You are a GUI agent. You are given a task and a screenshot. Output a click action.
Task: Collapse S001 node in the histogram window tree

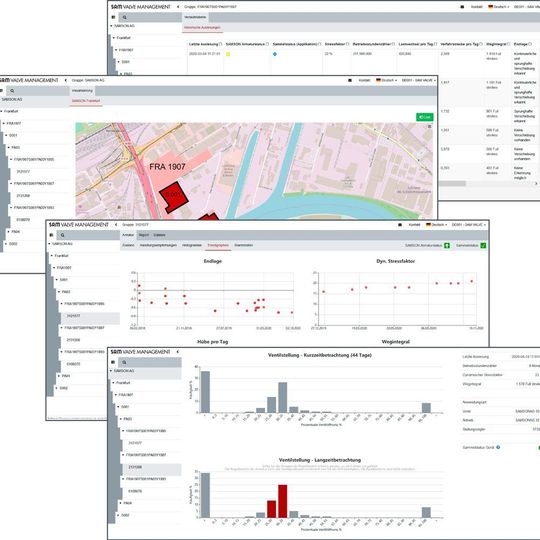118,407
